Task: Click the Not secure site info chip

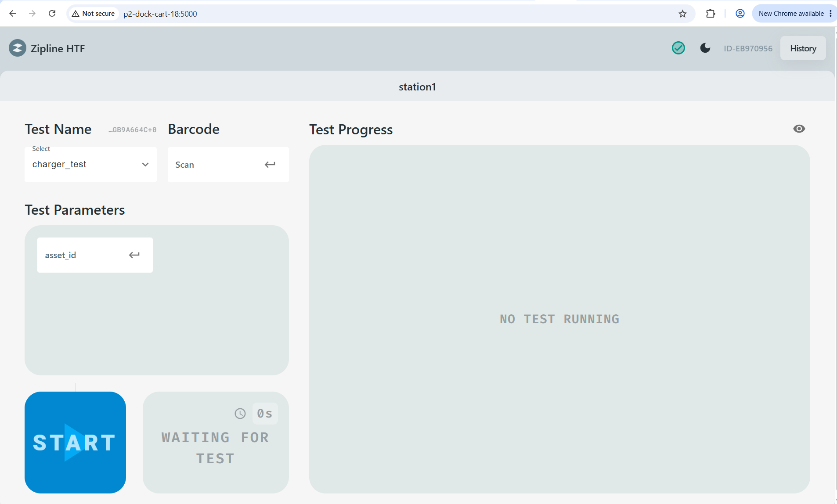Action: [x=94, y=14]
